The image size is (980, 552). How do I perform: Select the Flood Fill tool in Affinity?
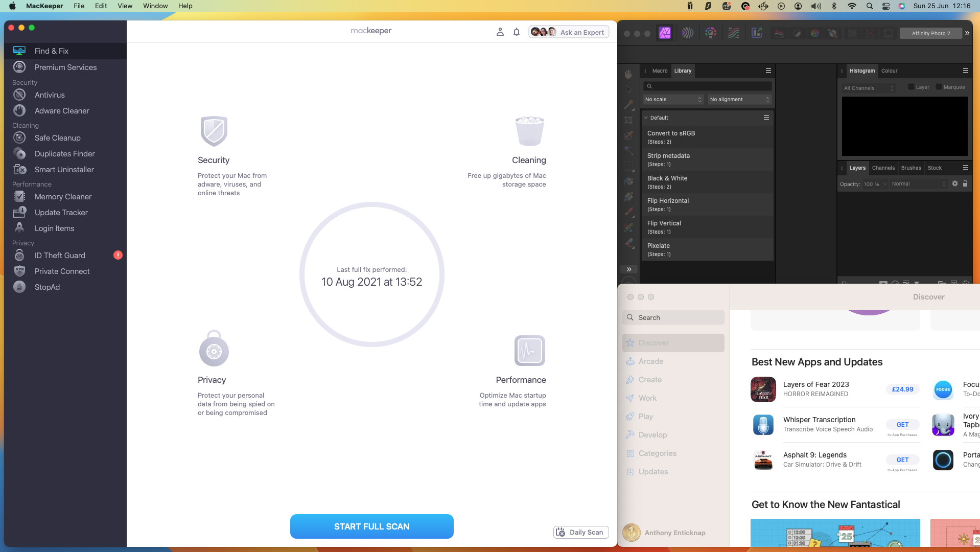click(x=628, y=181)
